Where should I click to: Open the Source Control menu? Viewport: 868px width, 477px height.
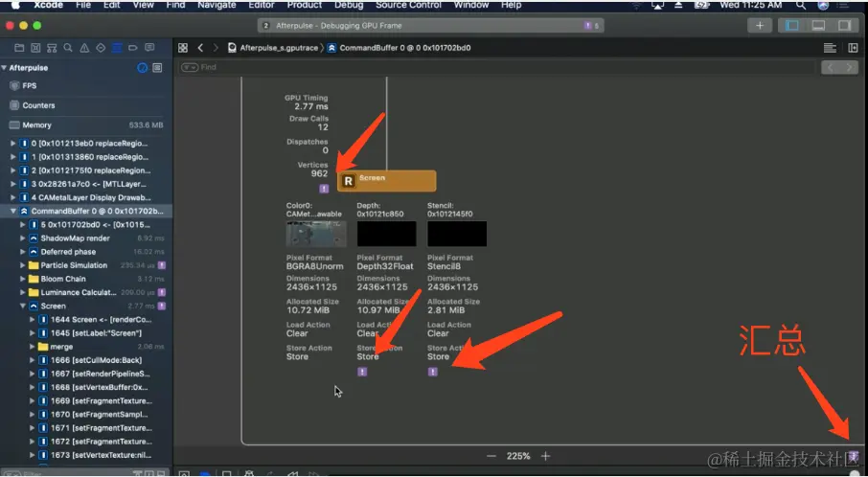click(408, 5)
